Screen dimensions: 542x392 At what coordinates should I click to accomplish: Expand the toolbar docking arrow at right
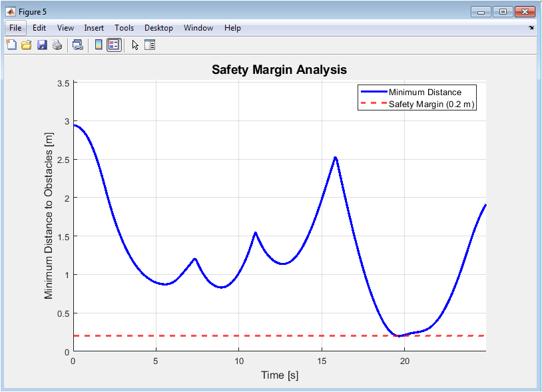(x=531, y=28)
